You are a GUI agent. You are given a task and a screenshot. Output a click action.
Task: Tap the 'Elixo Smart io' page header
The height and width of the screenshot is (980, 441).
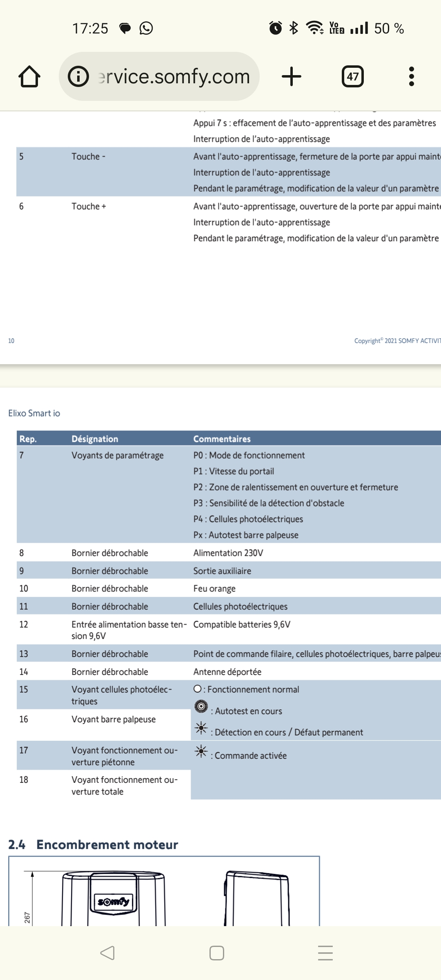[x=34, y=413]
